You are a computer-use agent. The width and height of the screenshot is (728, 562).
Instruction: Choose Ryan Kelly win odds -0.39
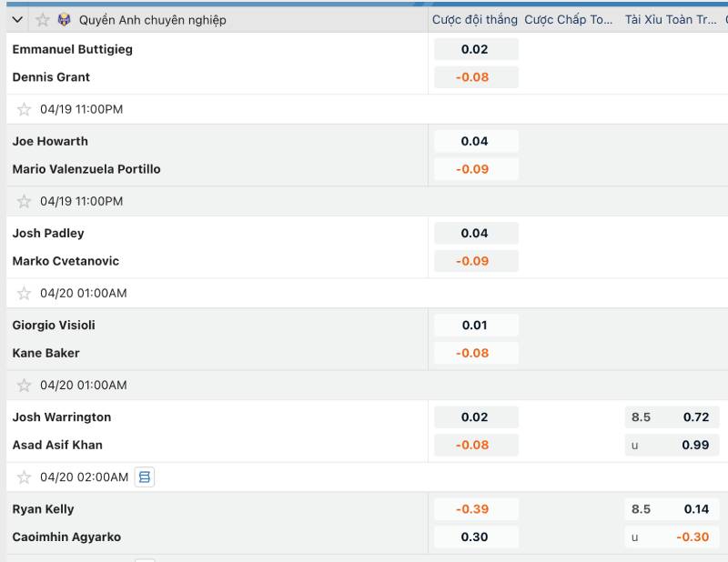tap(475, 509)
